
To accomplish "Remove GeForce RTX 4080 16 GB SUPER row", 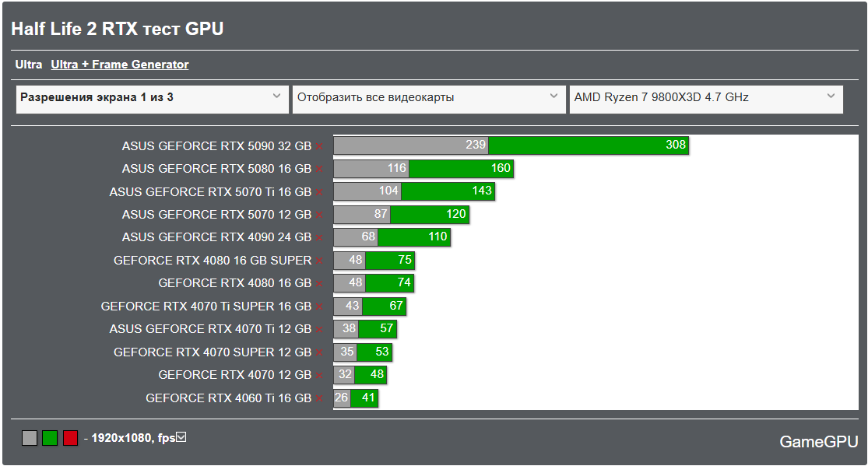I will pyautogui.click(x=318, y=261).
